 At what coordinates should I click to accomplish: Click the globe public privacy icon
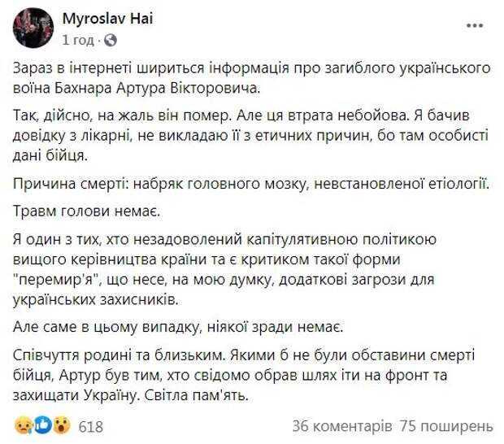111,39
